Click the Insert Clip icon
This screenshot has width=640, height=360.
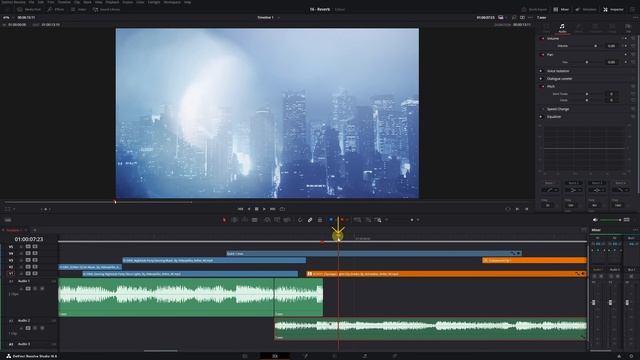pos(267,220)
